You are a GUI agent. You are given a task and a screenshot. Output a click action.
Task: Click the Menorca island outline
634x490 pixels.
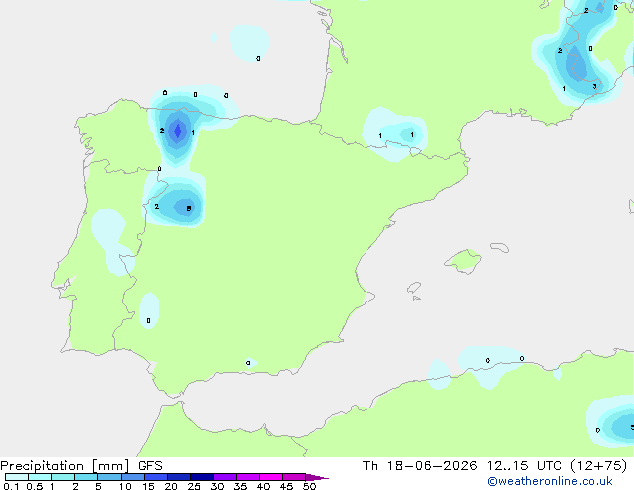[500, 247]
